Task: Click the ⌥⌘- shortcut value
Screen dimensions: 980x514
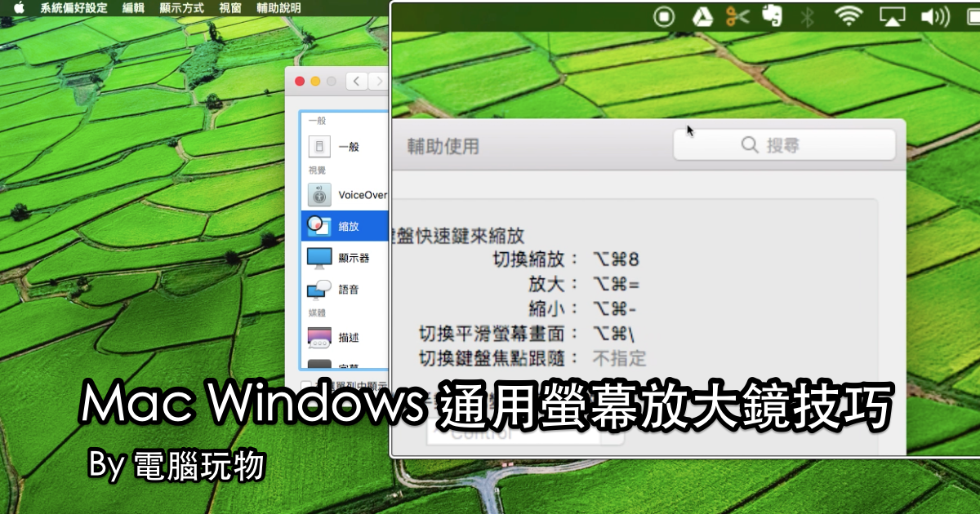Action: [614, 310]
